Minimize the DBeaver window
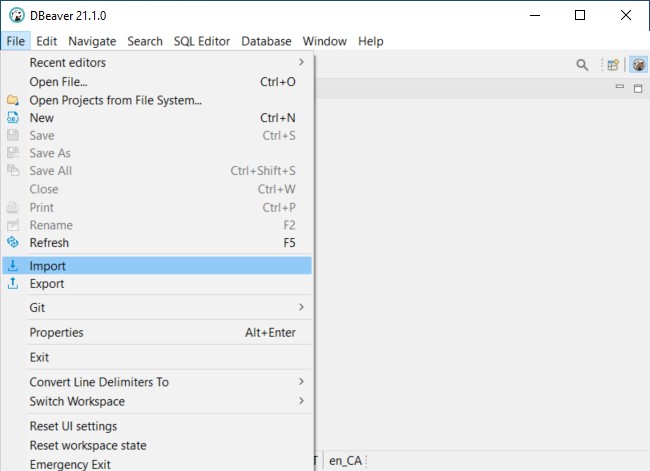The height and width of the screenshot is (471, 650). point(535,15)
